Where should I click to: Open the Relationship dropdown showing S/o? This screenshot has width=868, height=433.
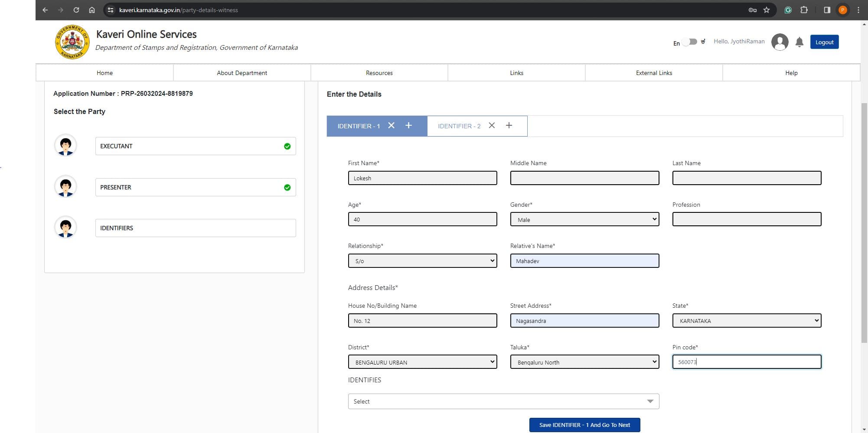[422, 261]
